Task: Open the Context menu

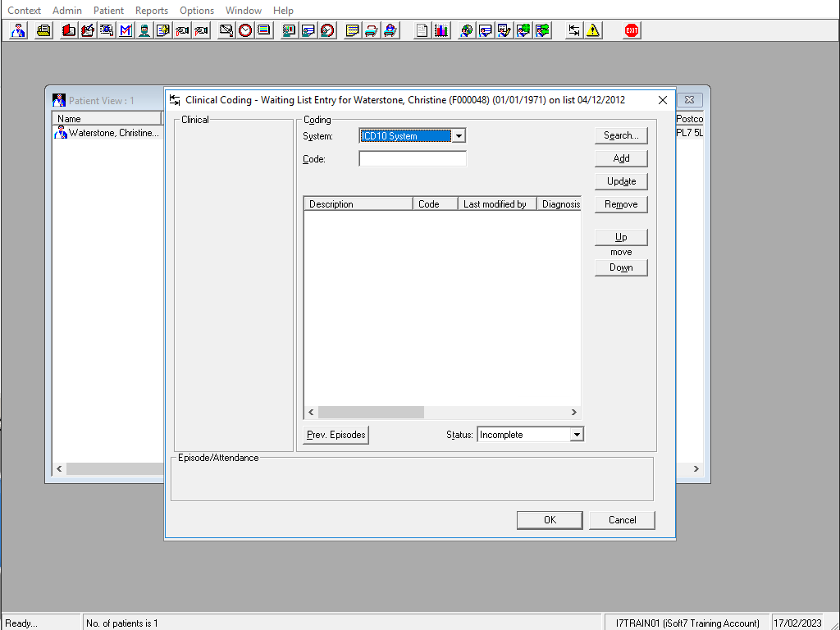Action: click(24, 10)
